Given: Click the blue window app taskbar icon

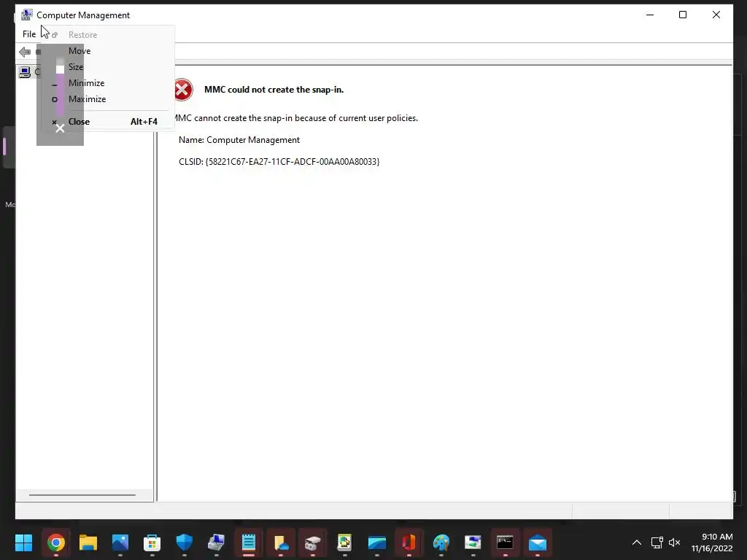Looking at the screenshot, I should pyautogui.click(x=377, y=542).
